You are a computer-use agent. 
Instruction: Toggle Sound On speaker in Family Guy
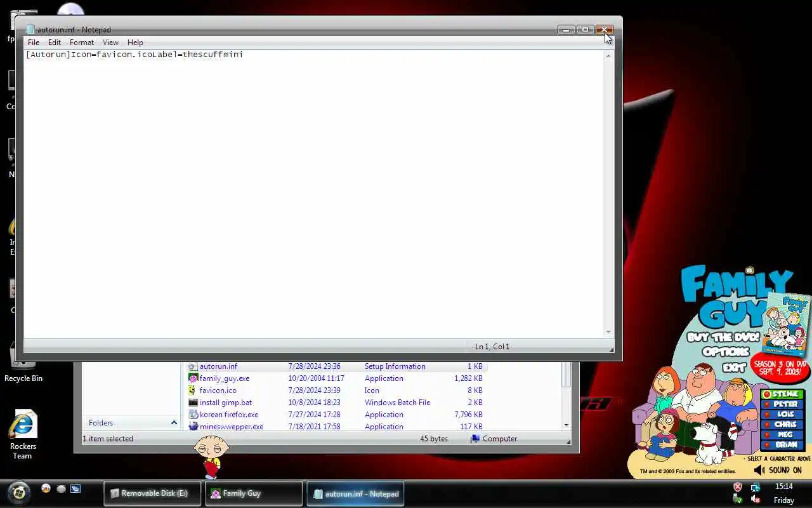[759, 471]
